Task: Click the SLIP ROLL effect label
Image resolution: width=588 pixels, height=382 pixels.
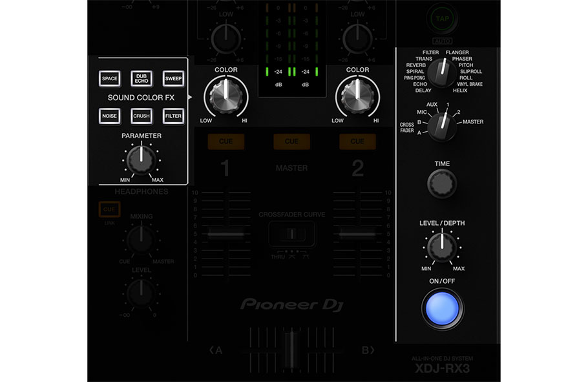Action: coord(471,71)
